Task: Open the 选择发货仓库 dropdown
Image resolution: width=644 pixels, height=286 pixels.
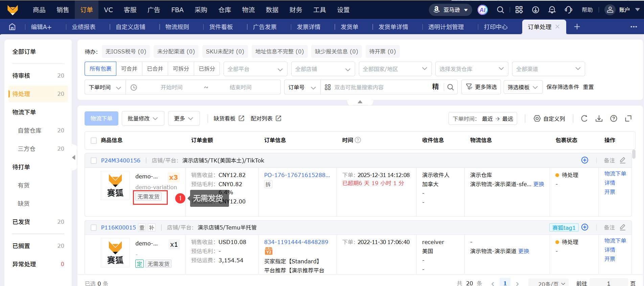Action: pyautogui.click(x=472, y=69)
